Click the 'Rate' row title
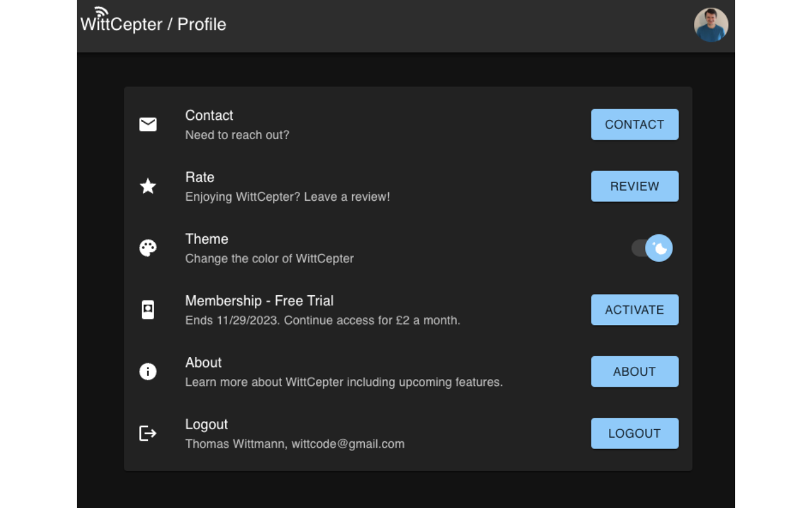Viewport: 812px width, 508px height. pos(200,177)
